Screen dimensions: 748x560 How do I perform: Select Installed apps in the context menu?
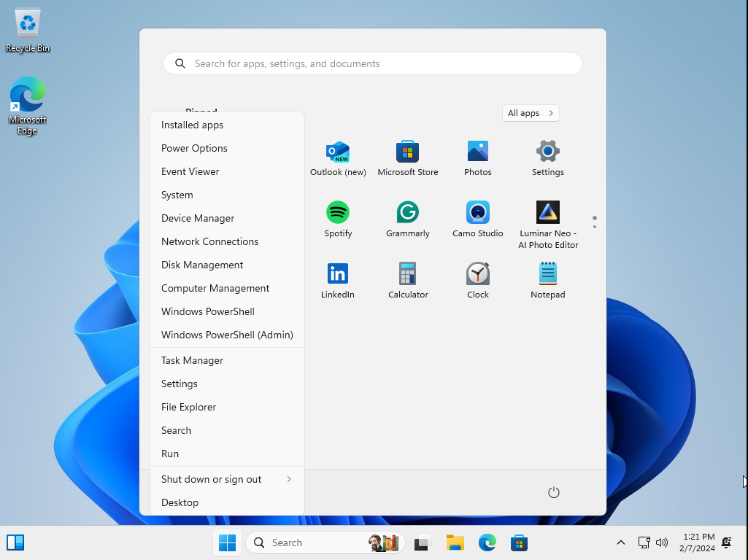227,125
